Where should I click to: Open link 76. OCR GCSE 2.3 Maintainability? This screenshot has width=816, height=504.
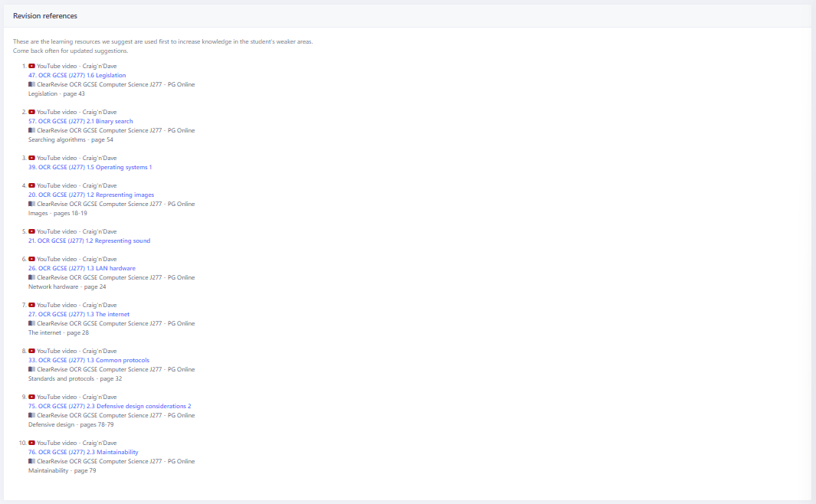coord(84,452)
